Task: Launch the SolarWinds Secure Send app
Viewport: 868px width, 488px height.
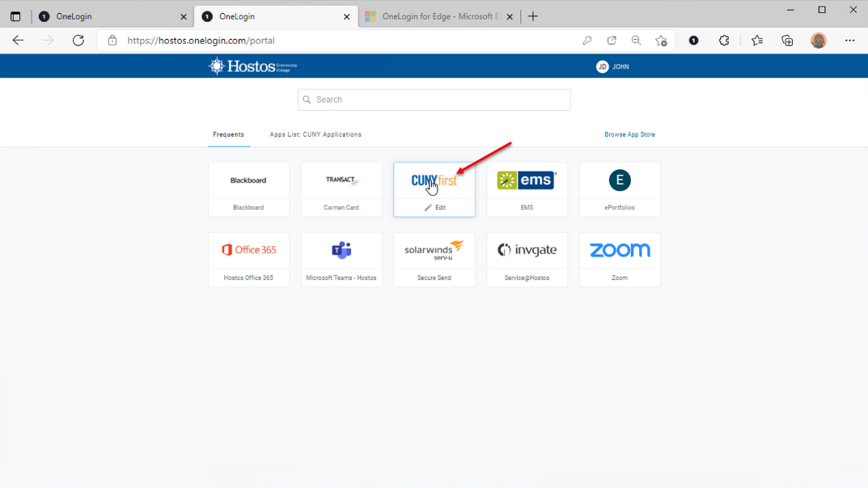Action: click(x=434, y=260)
